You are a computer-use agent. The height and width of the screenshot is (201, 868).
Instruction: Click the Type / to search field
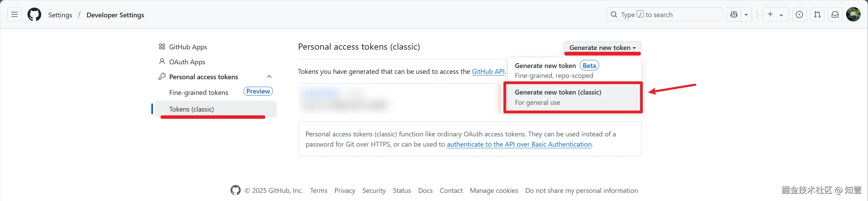pyautogui.click(x=665, y=15)
